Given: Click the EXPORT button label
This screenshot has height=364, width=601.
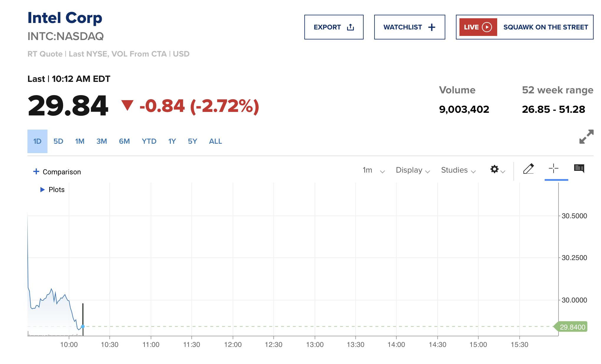Looking at the screenshot, I should pos(327,27).
